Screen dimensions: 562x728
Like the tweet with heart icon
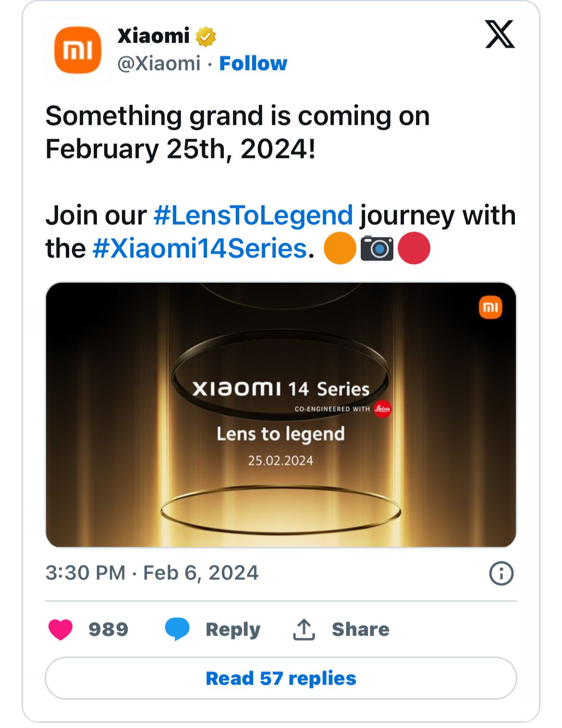click(61, 629)
